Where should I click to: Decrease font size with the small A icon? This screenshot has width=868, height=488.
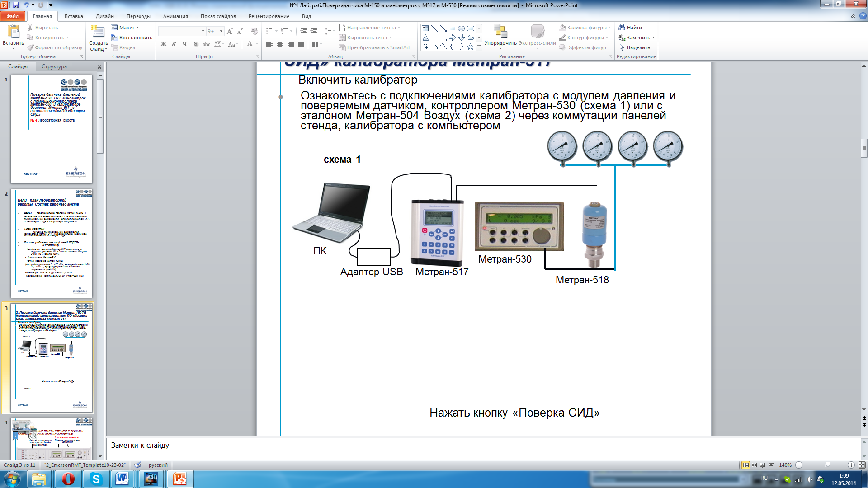click(x=240, y=31)
